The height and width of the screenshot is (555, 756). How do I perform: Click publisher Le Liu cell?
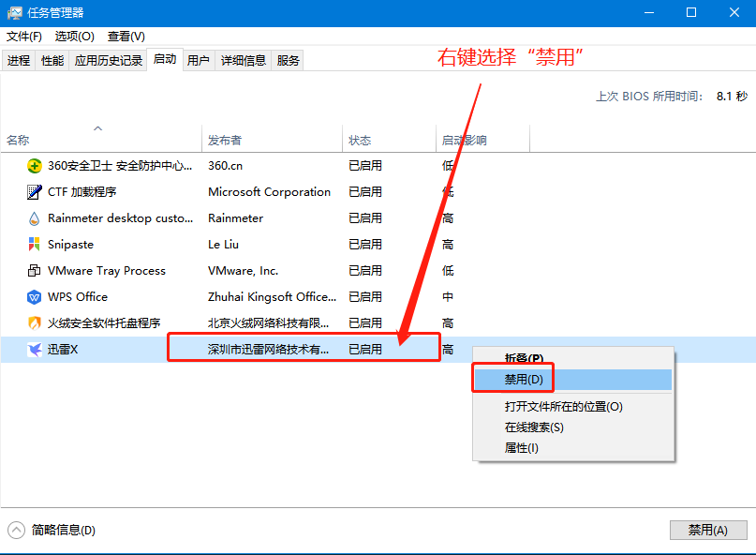tap(223, 244)
